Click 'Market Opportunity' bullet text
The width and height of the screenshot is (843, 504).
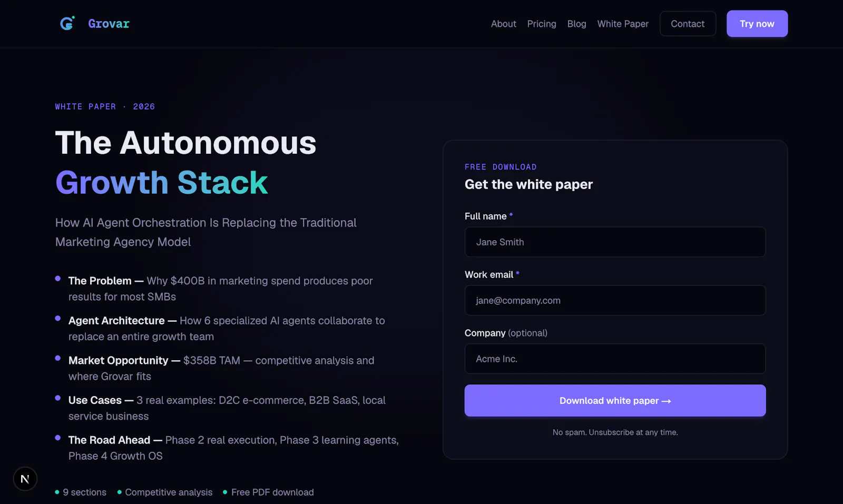[118, 360]
